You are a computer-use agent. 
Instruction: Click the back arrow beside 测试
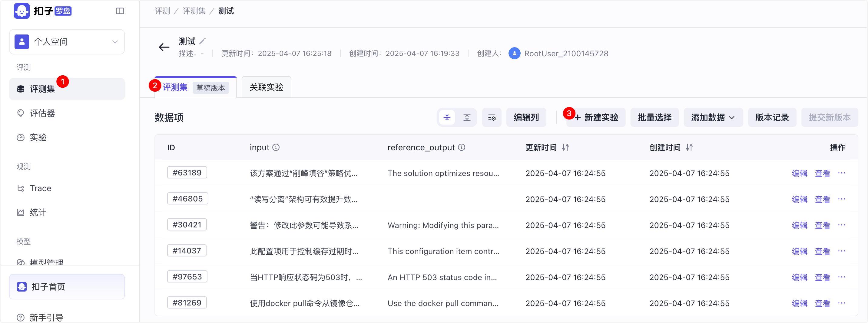tap(164, 47)
